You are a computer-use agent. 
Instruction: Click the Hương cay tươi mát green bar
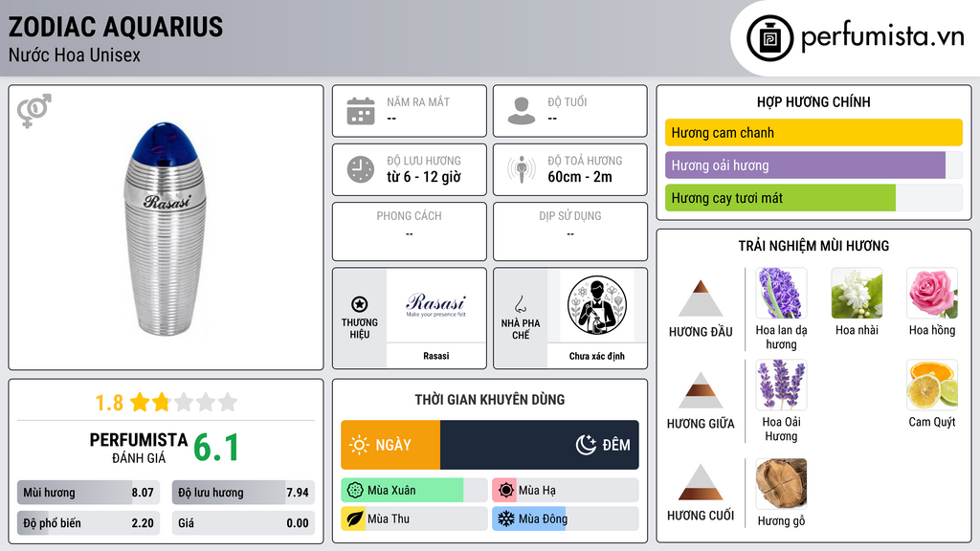813,198
